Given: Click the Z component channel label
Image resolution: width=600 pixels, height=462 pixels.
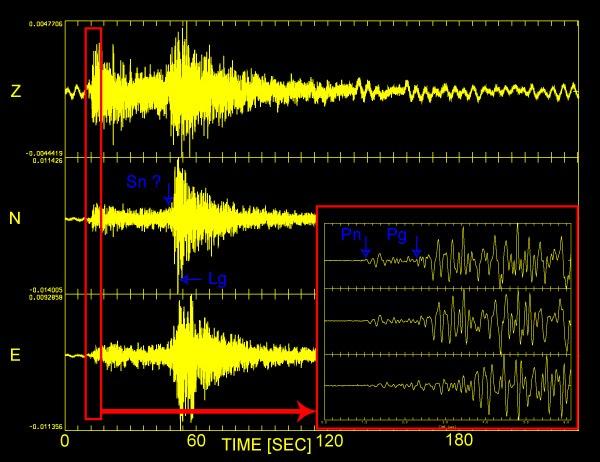Looking at the screenshot, I should coord(15,91).
